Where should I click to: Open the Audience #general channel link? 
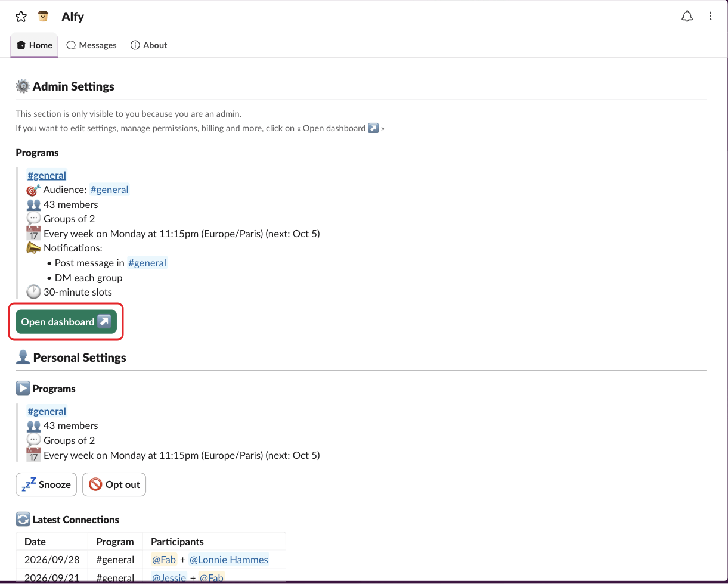[109, 190]
